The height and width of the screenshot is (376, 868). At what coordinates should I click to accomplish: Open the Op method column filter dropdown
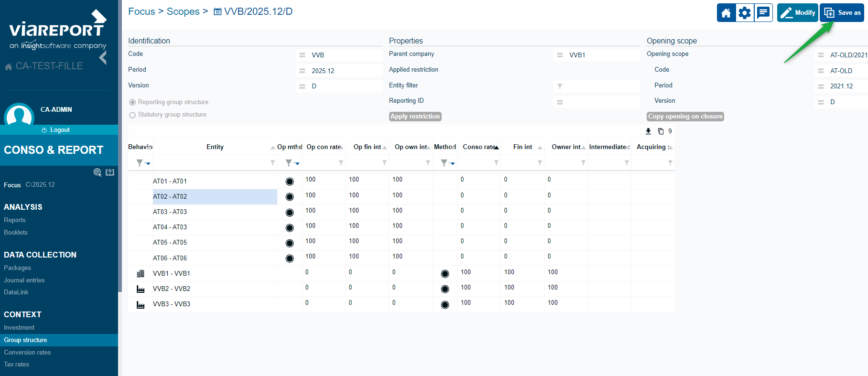click(292, 163)
